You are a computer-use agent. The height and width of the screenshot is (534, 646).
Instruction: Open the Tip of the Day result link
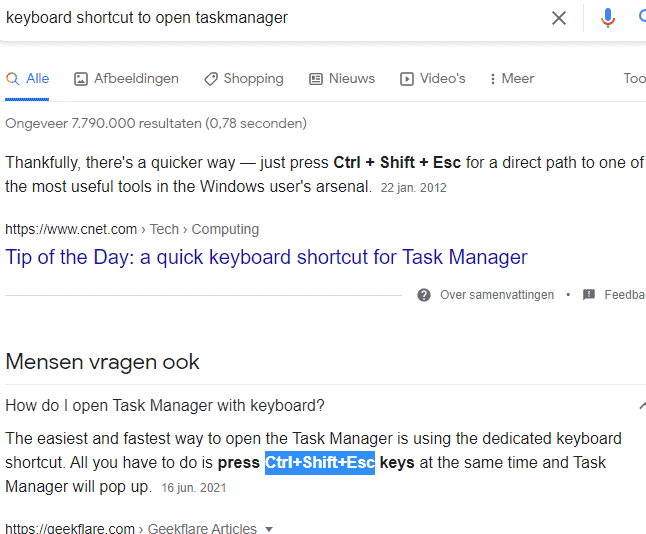266,257
